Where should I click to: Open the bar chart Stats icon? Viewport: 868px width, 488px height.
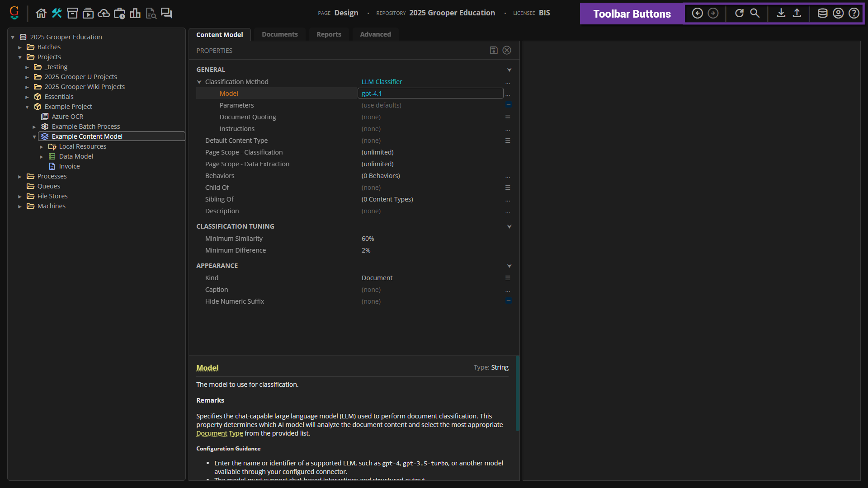coord(135,13)
